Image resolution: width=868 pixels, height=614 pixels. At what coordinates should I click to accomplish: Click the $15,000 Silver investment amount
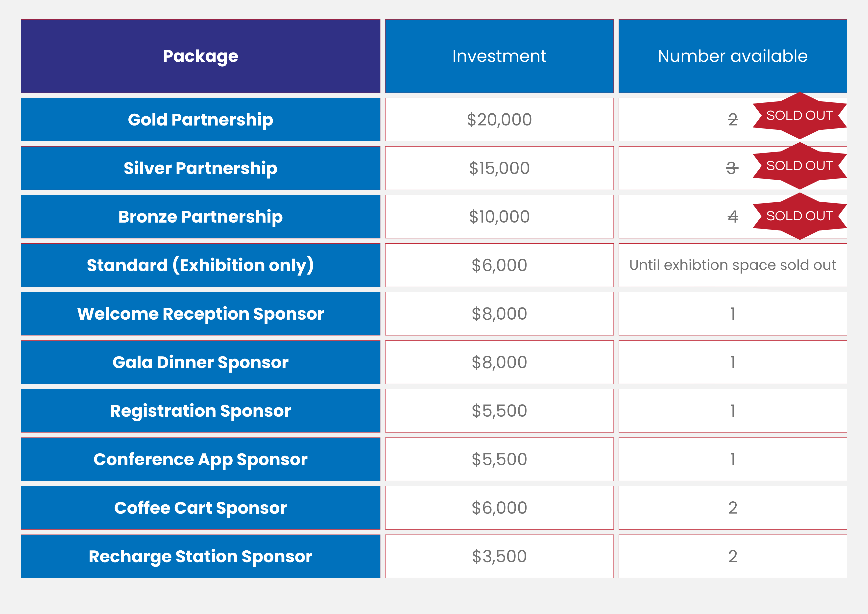(499, 168)
